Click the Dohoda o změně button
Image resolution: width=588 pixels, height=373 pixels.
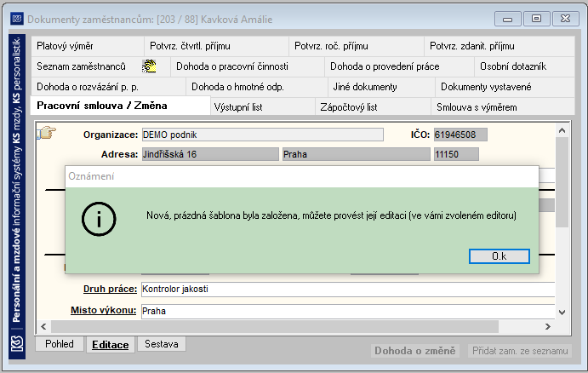point(415,351)
